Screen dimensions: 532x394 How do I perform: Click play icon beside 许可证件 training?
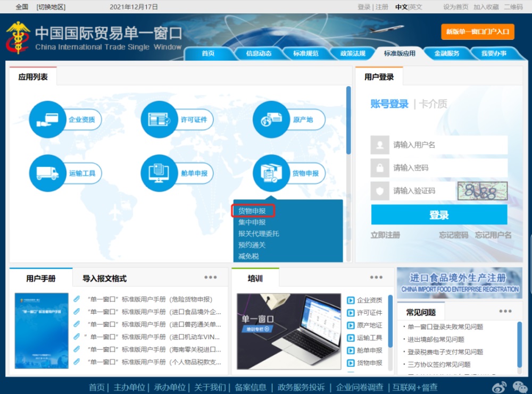click(x=351, y=313)
